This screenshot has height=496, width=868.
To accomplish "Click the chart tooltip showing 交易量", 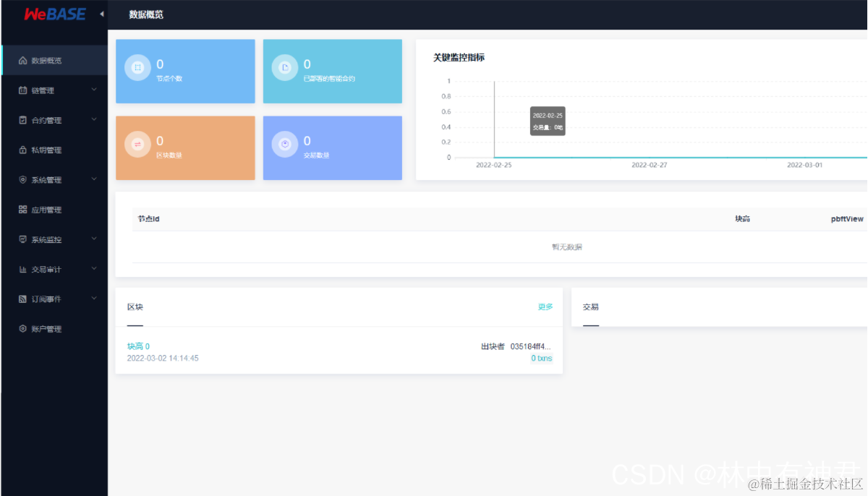I will 548,121.
